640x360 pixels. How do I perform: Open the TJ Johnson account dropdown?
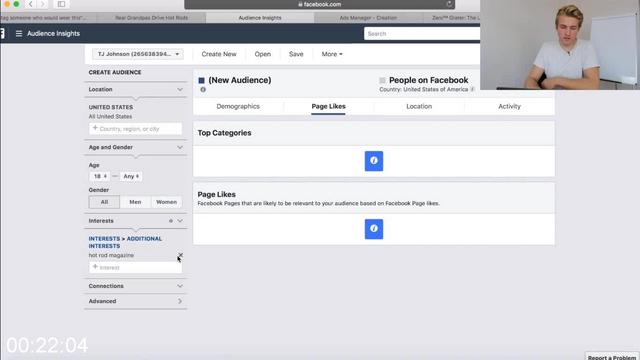138,54
